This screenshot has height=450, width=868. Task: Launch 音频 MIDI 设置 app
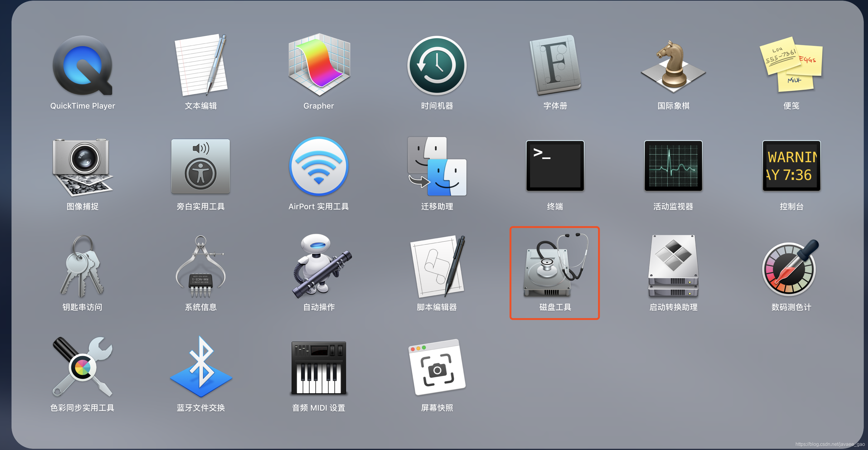(x=319, y=368)
